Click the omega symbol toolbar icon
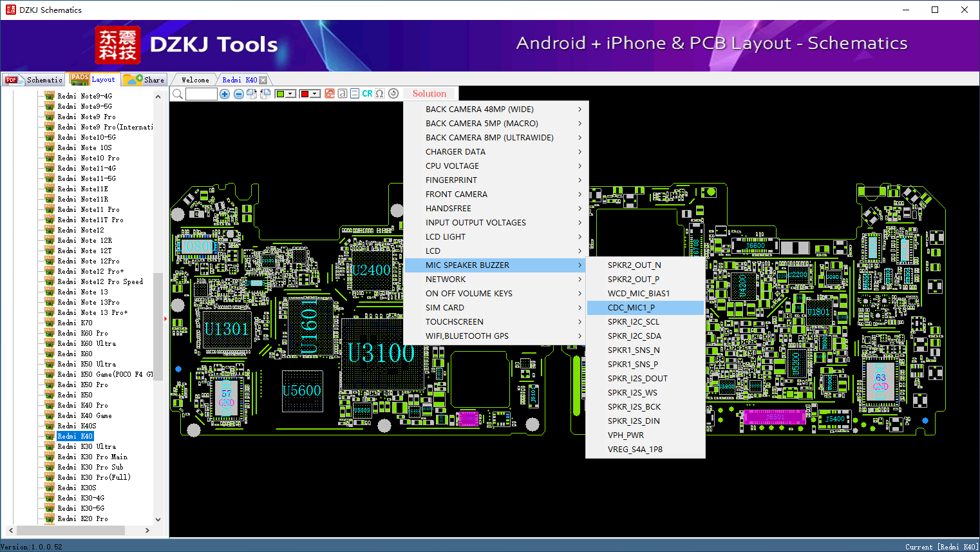This screenshot has width=980, height=552. (380, 94)
